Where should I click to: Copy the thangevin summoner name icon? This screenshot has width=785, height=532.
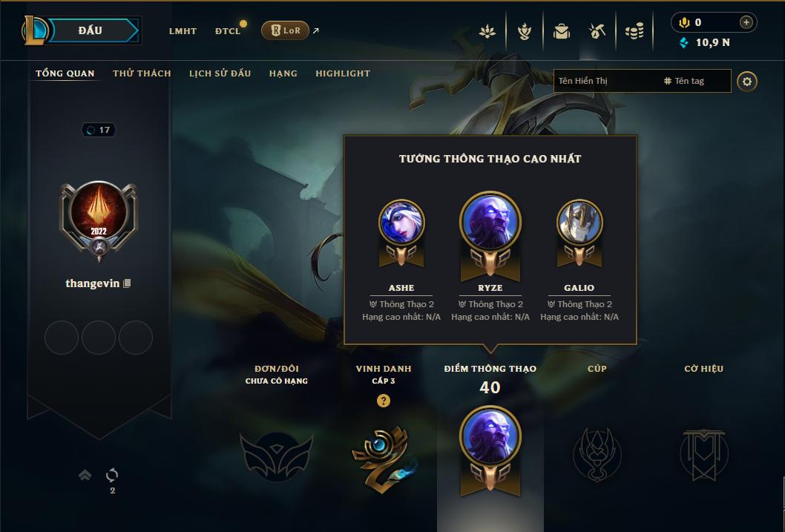click(127, 283)
